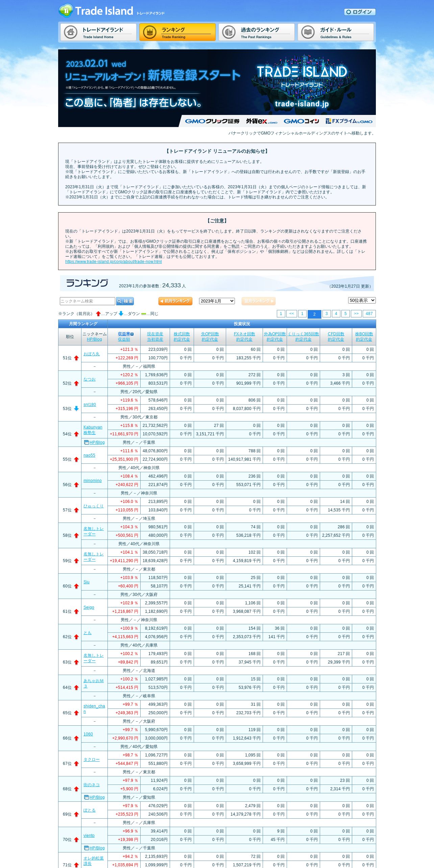Jump to last page 487
The image size is (434, 868).
pyautogui.click(x=369, y=314)
